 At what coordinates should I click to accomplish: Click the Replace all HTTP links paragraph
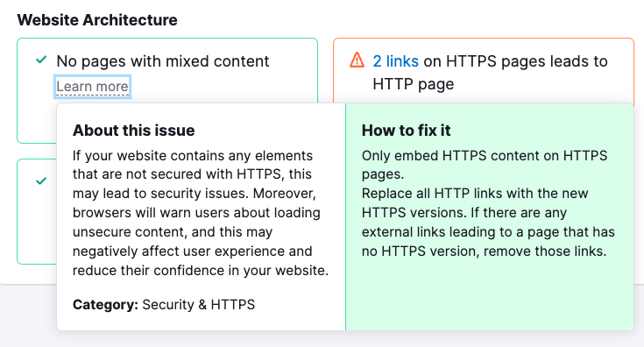tap(488, 223)
